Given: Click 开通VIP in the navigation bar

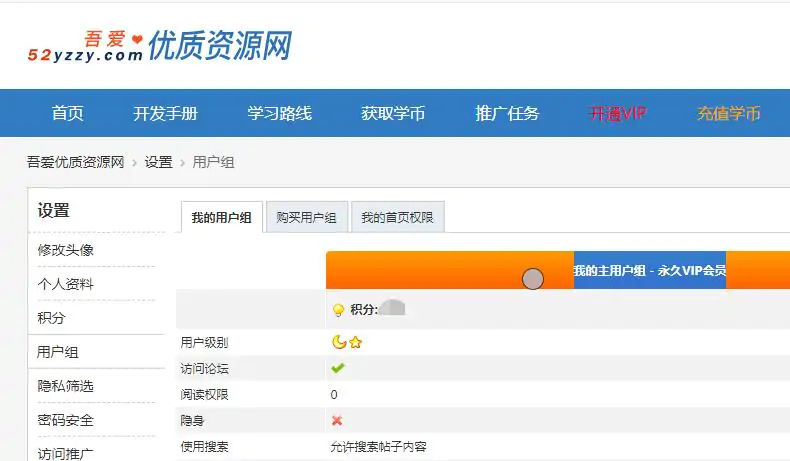Looking at the screenshot, I should tap(618, 113).
